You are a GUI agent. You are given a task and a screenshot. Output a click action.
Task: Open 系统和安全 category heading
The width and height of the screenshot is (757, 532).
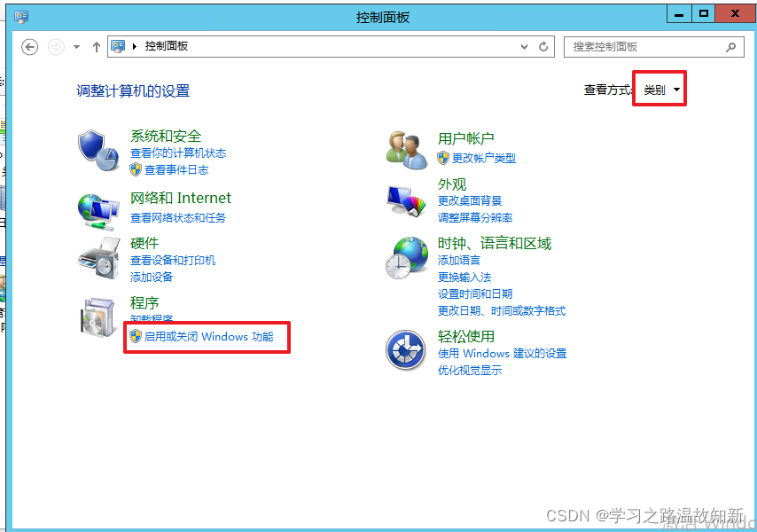166,137
